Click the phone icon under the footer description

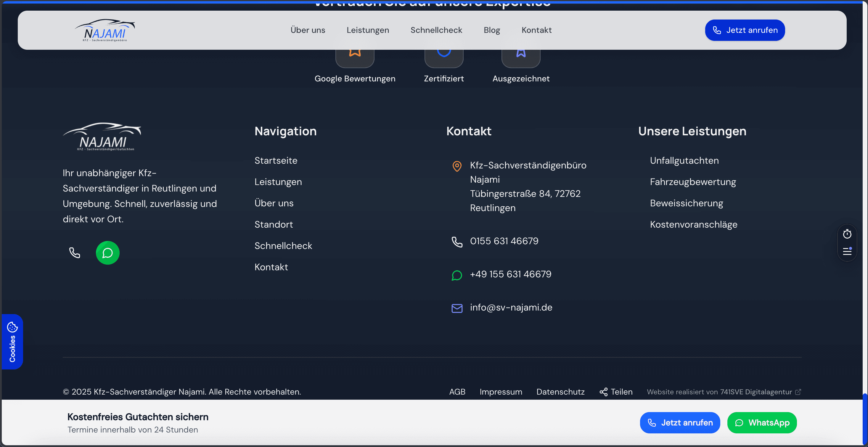(x=75, y=253)
